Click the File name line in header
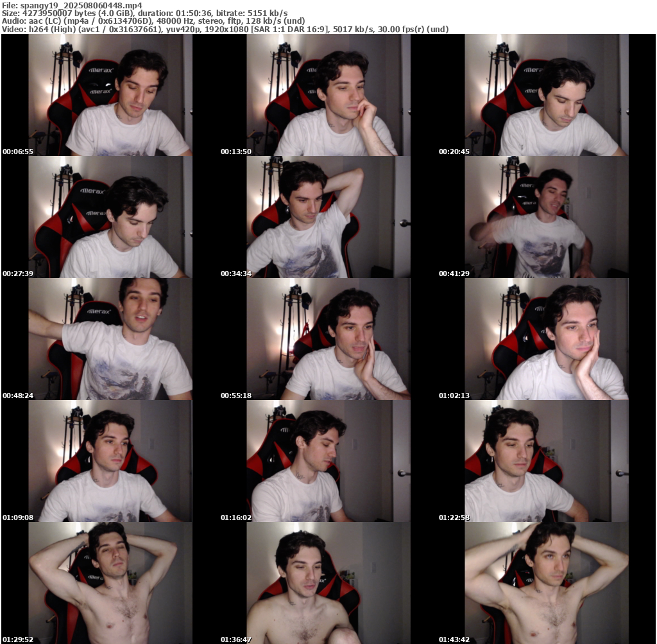 tap(72, 5)
